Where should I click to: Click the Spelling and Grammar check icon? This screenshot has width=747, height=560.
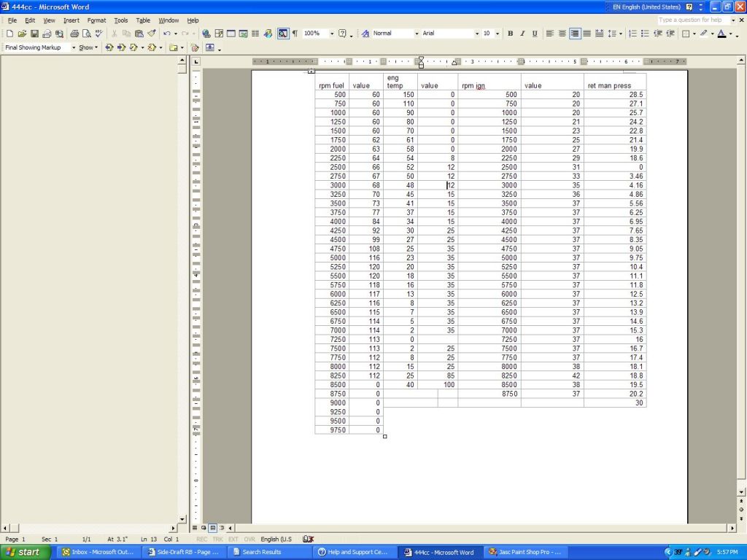(98, 34)
